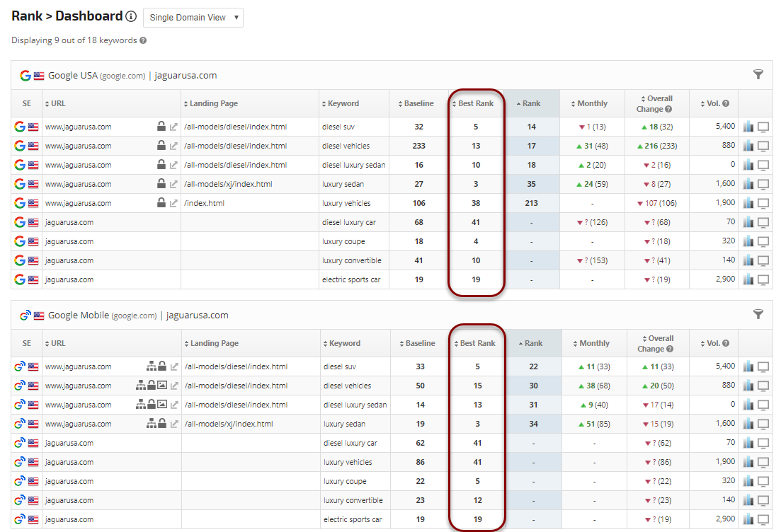Open filter for the Google USA table
This screenshot has height=532, width=781.
coord(758,74)
